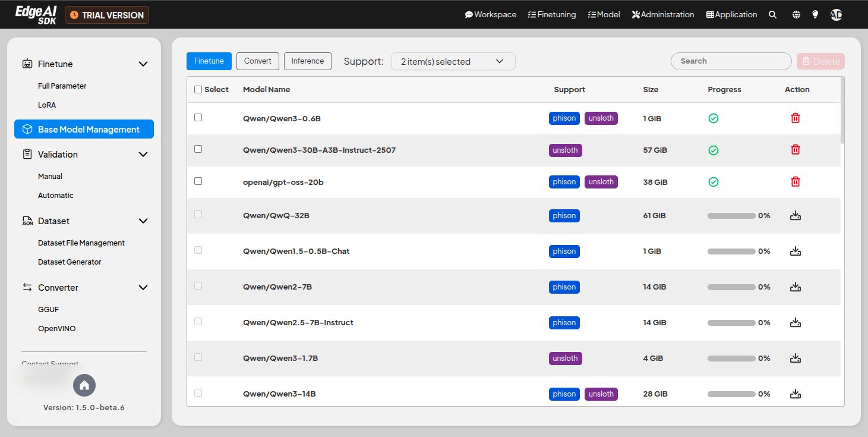Delete openai/gpt-oss-20b via trash icon
The image size is (868, 437).
[x=796, y=182]
